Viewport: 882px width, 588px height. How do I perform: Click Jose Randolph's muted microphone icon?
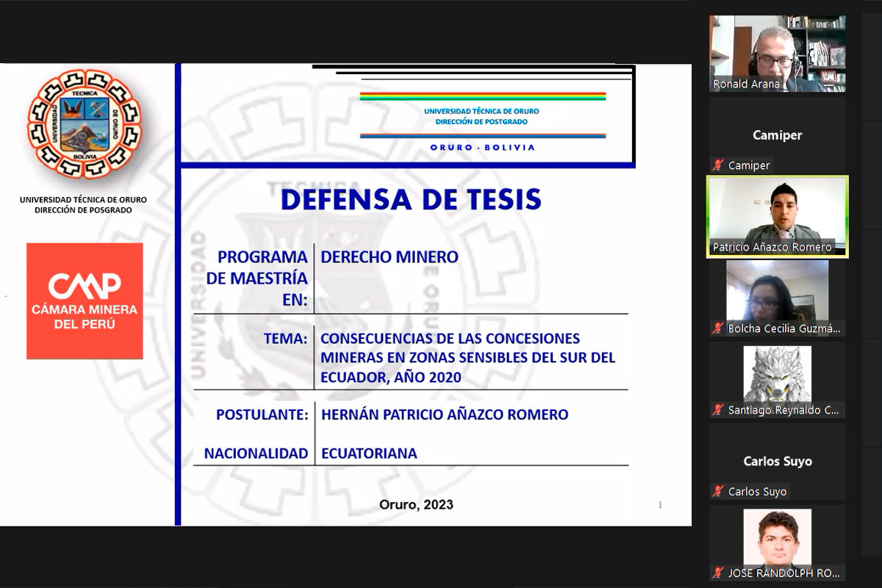[x=718, y=573]
